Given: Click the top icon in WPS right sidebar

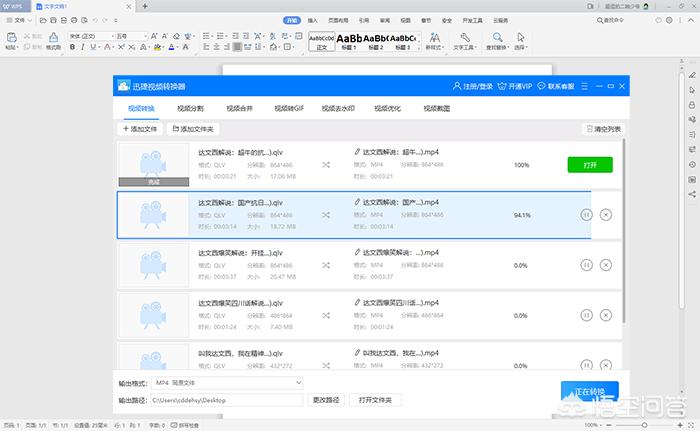Looking at the screenshot, I should [692, 75].
